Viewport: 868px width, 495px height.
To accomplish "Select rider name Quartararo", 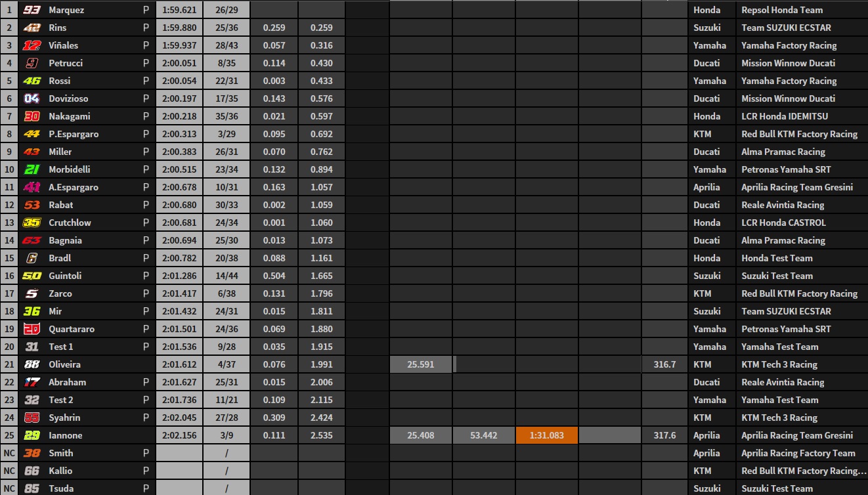I will tap(72, 329).
